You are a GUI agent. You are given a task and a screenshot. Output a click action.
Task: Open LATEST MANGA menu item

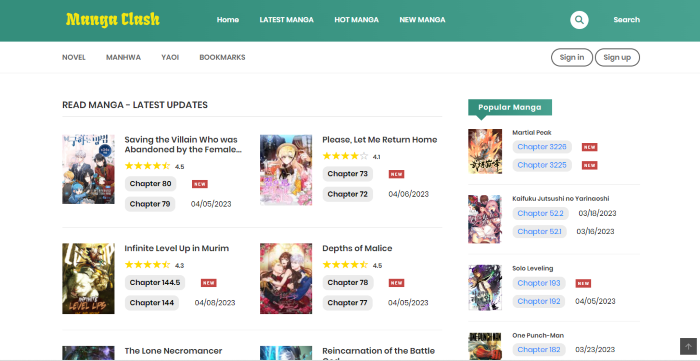pos(287,20)
